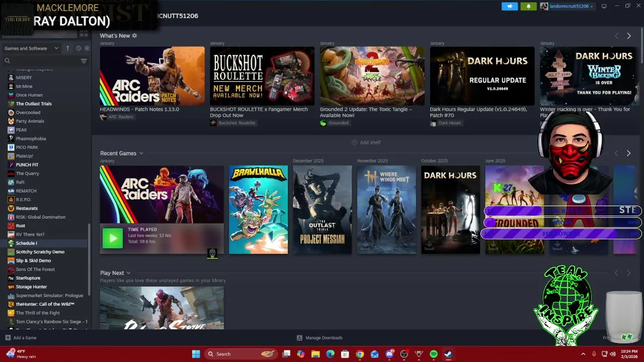This screenshot has height=362, width=644.
Task: Click the Windows taskbar Search box
Action: point(242,354)
